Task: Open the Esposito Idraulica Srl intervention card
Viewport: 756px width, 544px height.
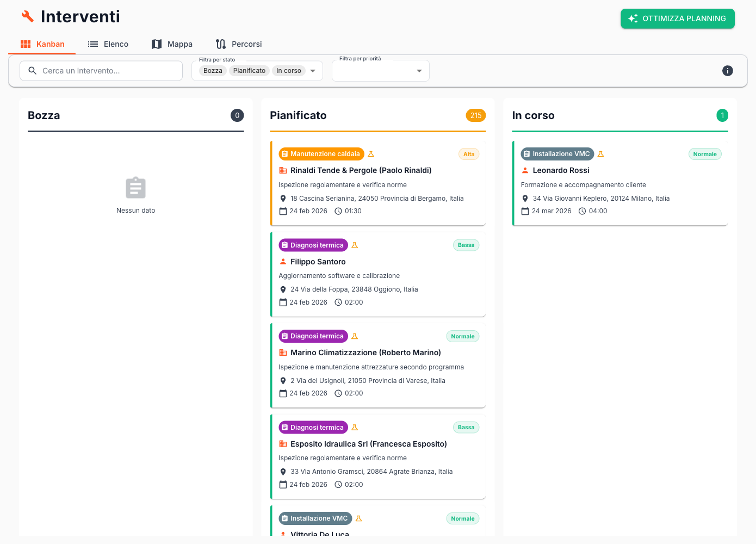Action: click(x=378, y=457)
